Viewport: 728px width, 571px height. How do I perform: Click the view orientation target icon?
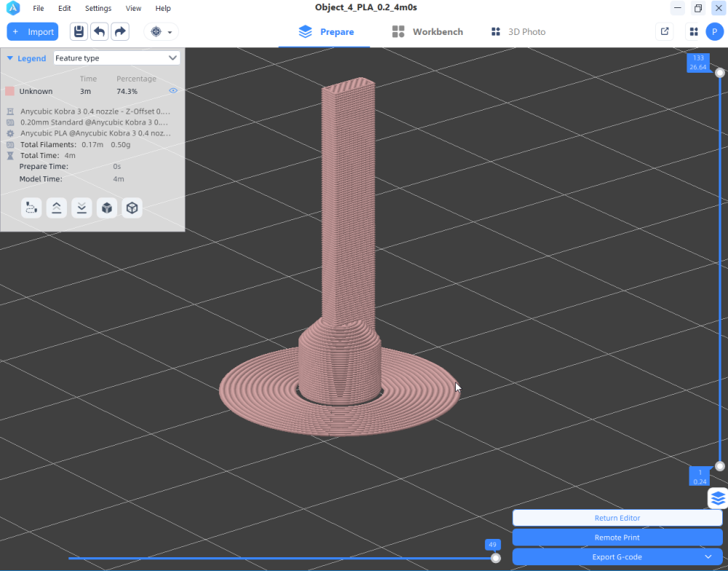point(156,31)
